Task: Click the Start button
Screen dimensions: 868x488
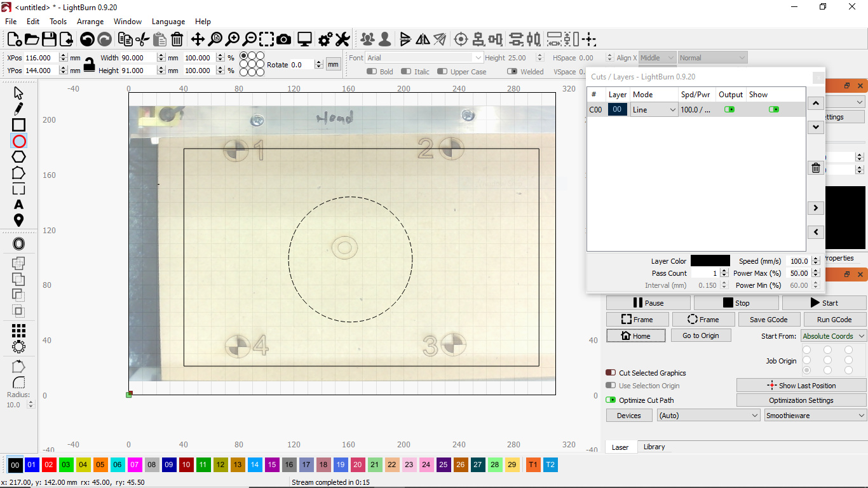Action: click(x=824, y=303)
